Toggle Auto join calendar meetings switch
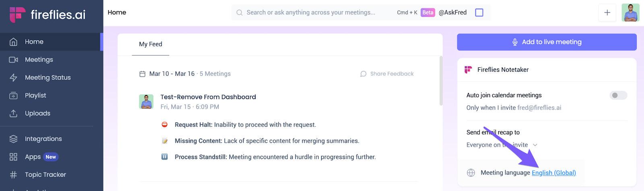Image resolution: width=644 pixels, height=191 pixels. click(618, 95)
